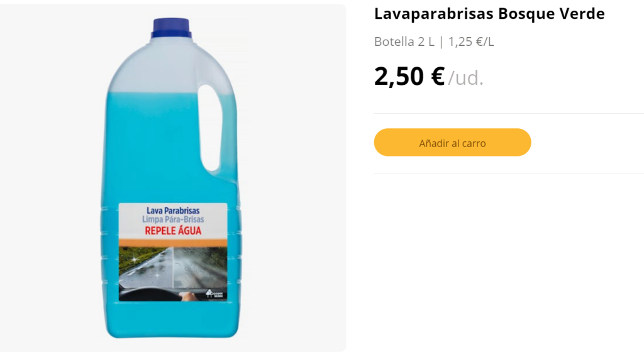644x362 pixels.
Task: Select the 2,50 € price
Action: 409,76
